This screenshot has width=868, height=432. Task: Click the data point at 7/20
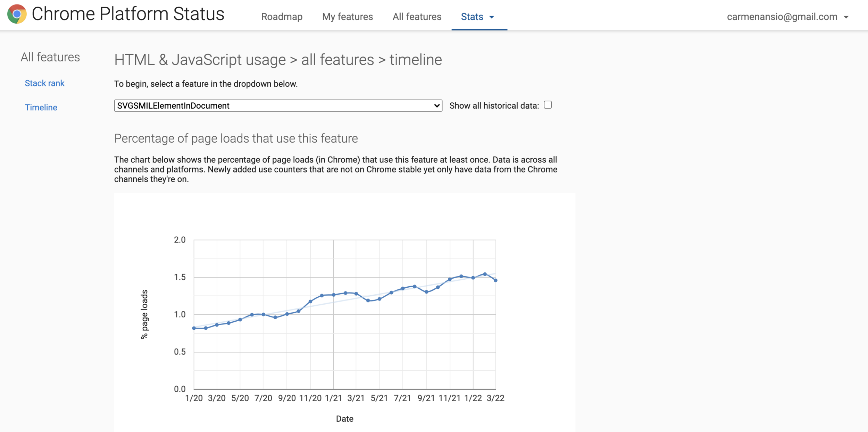pos(264,314)
